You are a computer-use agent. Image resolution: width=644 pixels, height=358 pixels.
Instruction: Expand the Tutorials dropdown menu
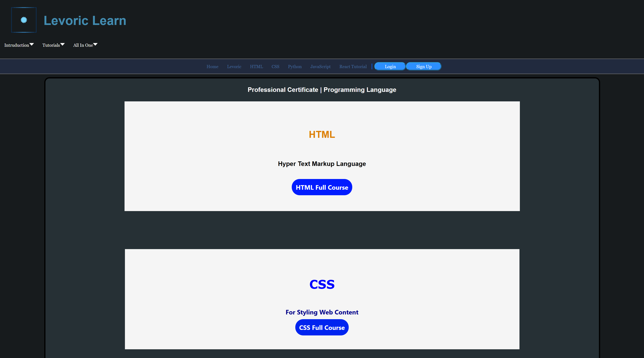click(x=53, y=45)
